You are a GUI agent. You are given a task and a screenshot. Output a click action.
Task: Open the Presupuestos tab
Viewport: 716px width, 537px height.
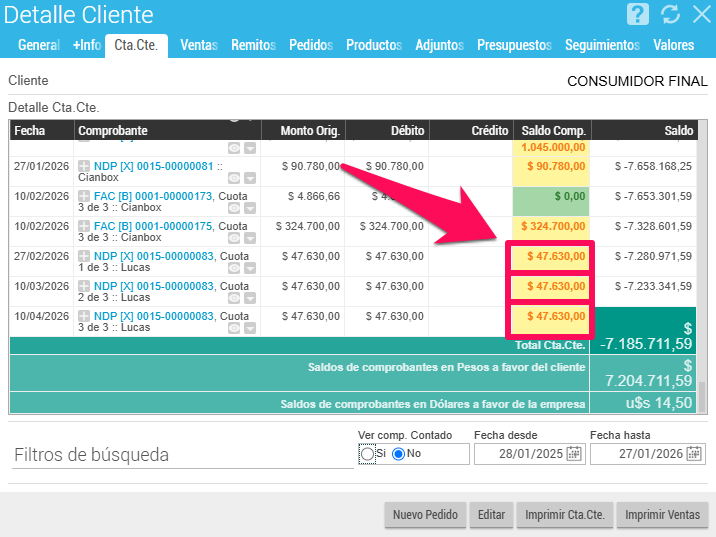[514, 45]
